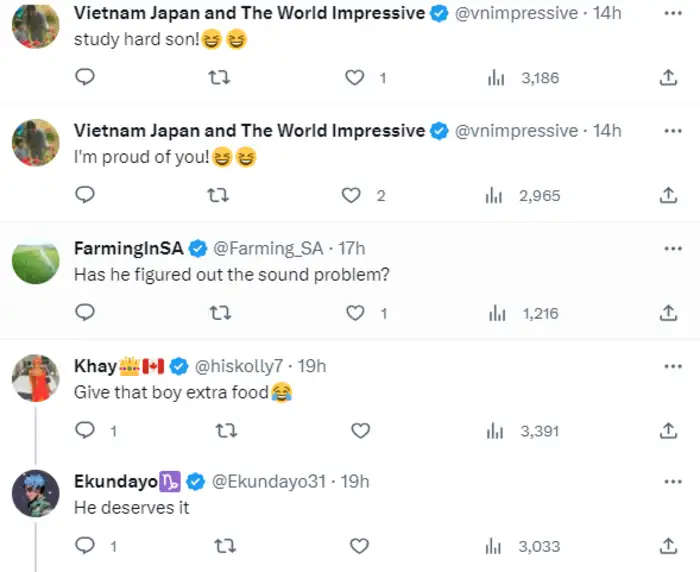Retweet Ekundayo's "He deserves it" post

pos(226,546)
